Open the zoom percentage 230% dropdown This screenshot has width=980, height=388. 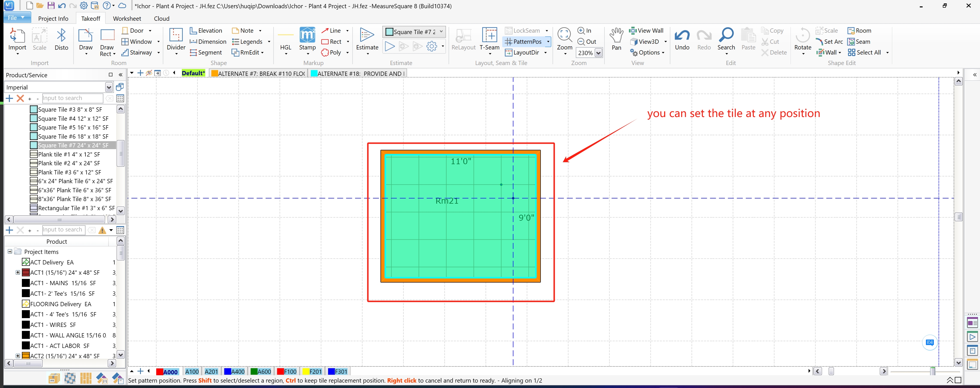[599, 53]
